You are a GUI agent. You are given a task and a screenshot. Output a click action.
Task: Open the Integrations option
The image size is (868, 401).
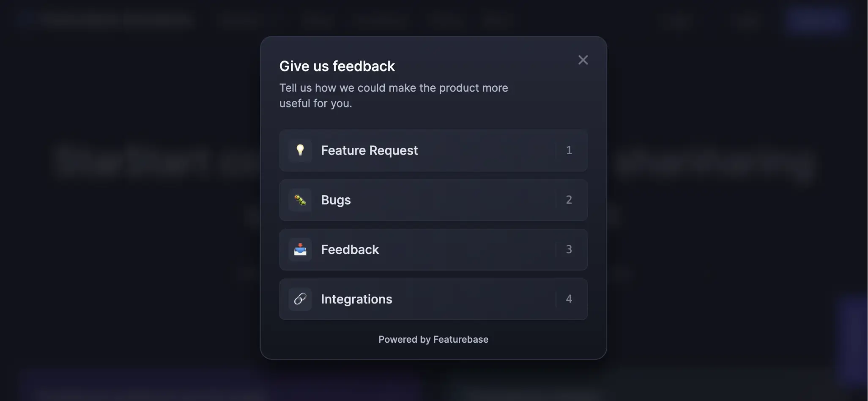[433, 299]
